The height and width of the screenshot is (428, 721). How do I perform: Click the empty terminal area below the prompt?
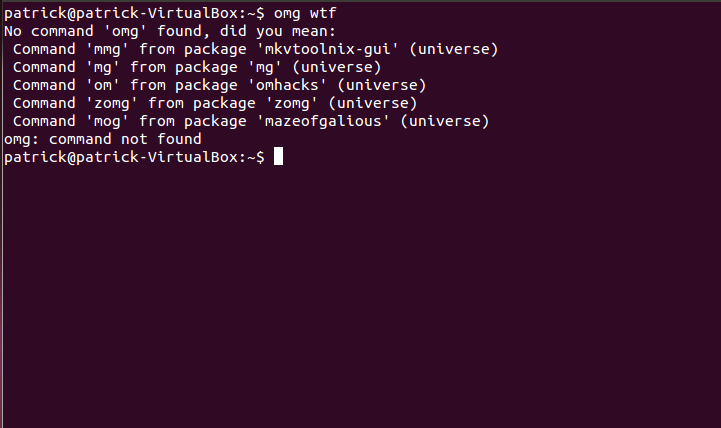click(x=360, y=294)
